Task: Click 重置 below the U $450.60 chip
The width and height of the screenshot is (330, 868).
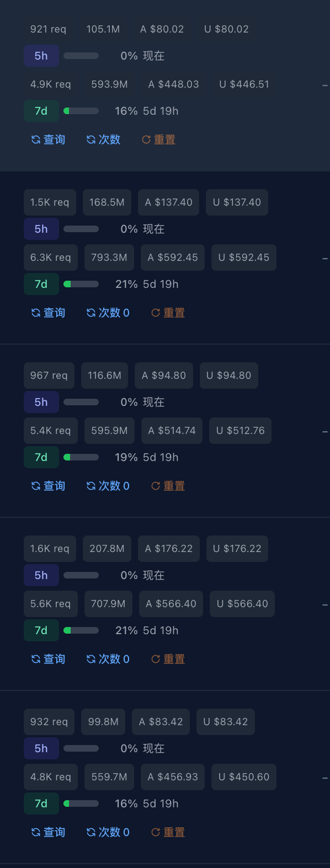Action: [168, 832]
